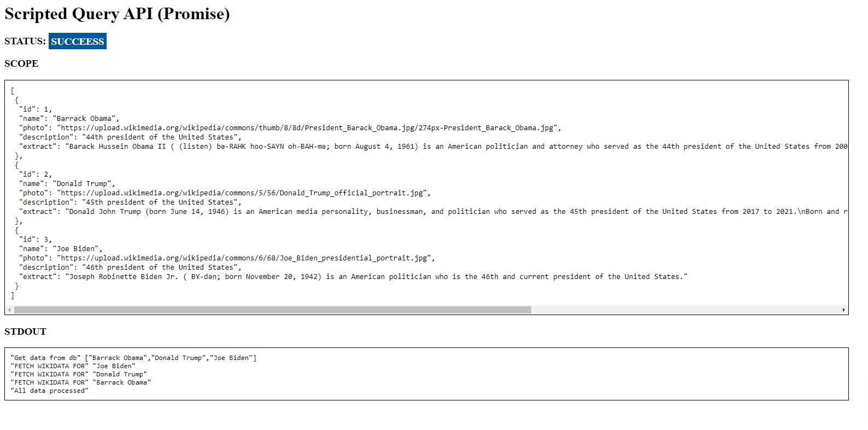Click the "46th president" description line

[x=130, y=268]
